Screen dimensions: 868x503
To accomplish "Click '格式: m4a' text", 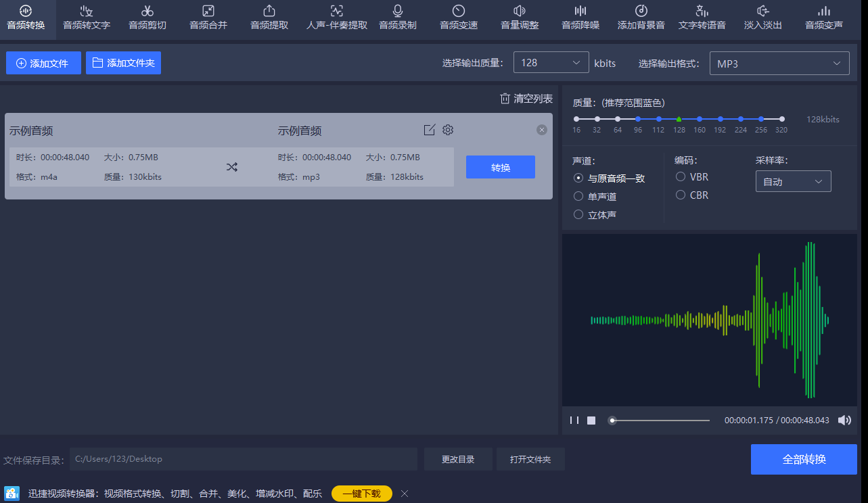I will pyautogui.click(x=37, y=177).
